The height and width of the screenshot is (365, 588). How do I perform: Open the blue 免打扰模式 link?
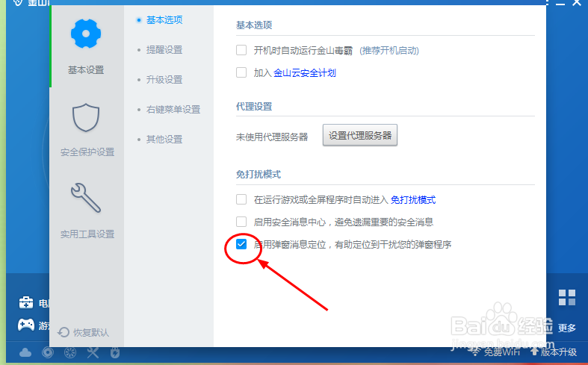[413, 200]
